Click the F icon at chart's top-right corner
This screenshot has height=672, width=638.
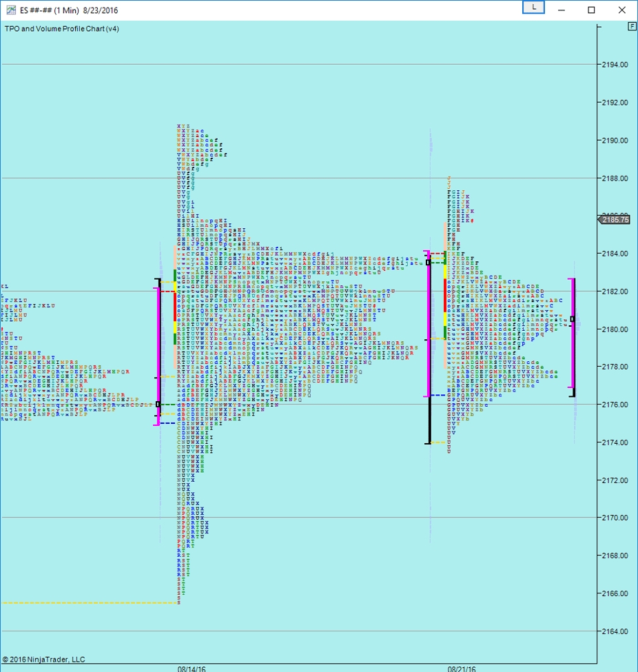coord(631,26)
